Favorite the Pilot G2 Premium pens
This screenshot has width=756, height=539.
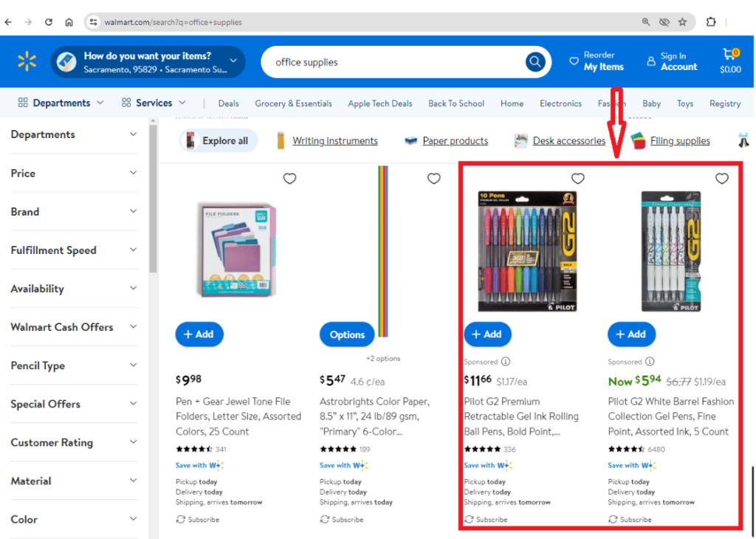tap(577, 178)
